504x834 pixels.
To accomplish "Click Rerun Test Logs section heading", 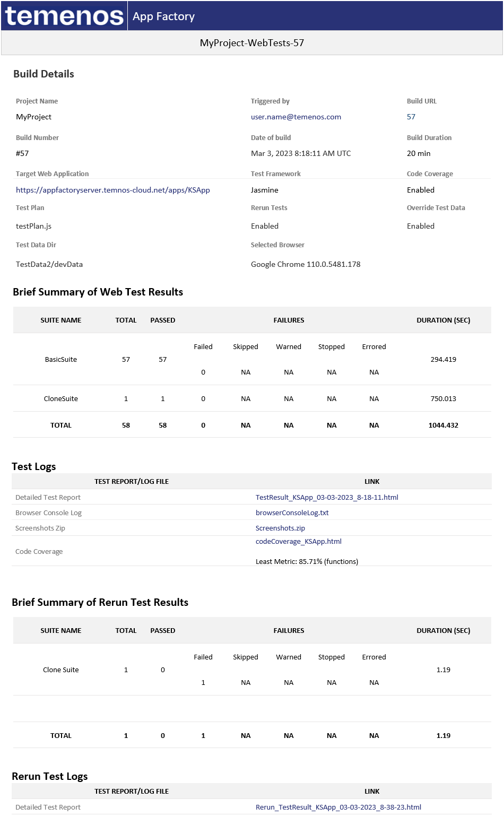I will (50, 777).
